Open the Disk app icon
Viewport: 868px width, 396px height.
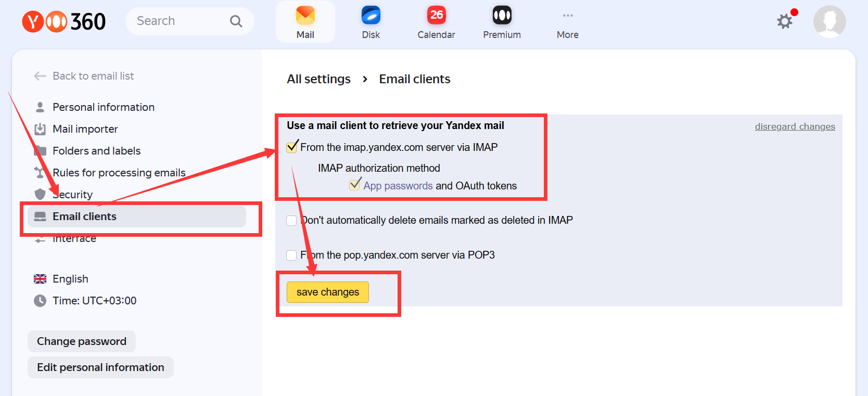tap(371, 16)
